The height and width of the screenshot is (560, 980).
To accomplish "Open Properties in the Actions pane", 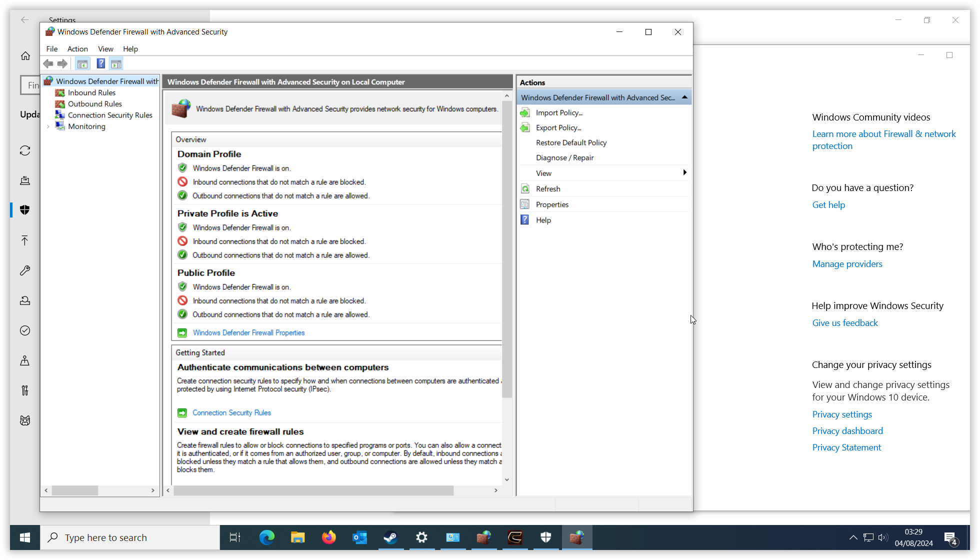I will click(552, 204).
